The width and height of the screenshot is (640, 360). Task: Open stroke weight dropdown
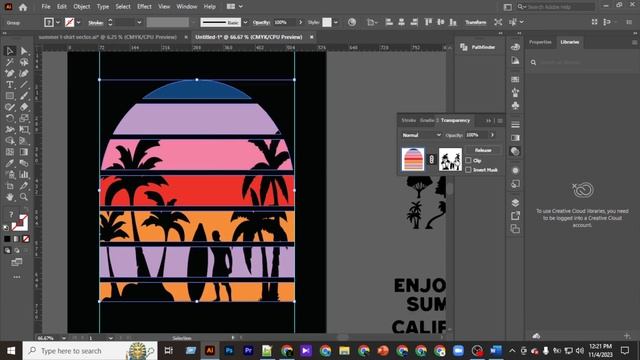[139, 22]
